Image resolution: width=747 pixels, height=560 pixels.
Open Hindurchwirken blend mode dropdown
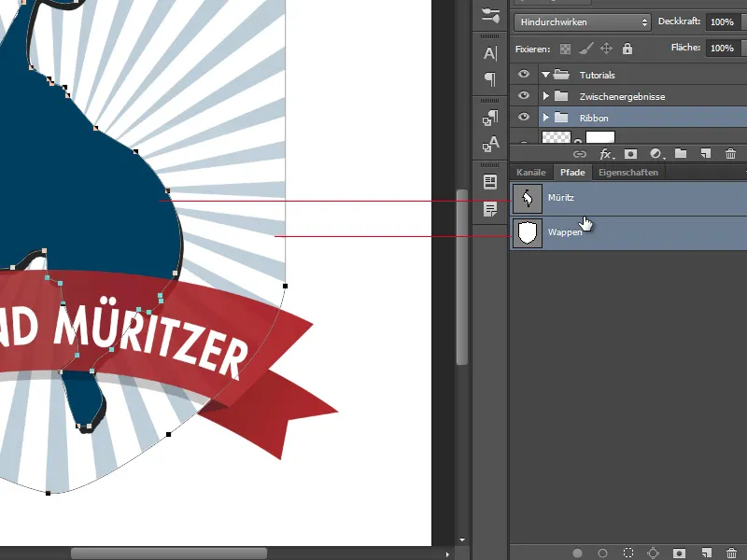(582, 21)
